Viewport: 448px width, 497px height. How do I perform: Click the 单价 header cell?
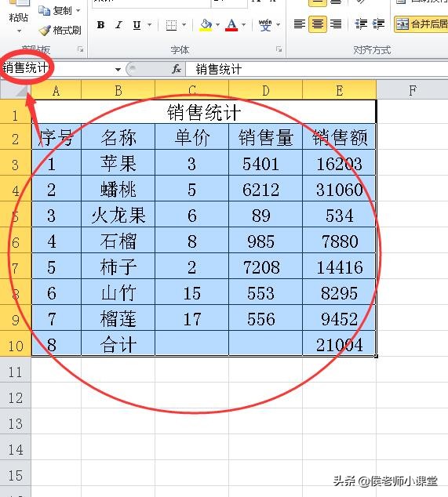(x=192, y=136)
